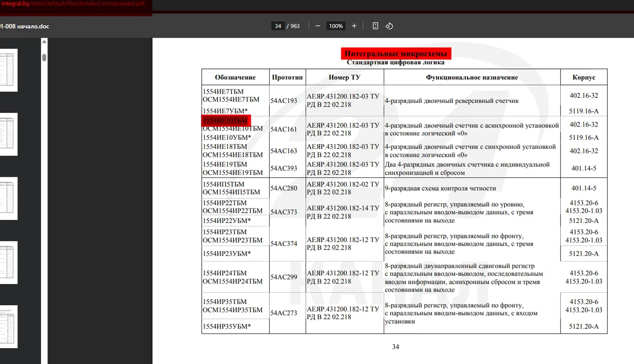This screenshot has width=634, height=364.
Task: Click the 100% zoom level field
Action: [x=336, y=26]
